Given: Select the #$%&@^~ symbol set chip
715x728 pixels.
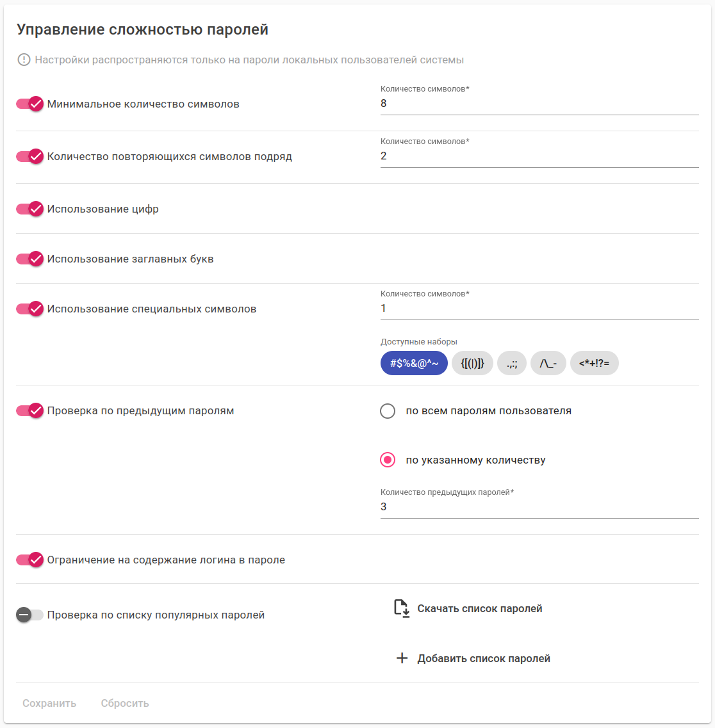Looking at the screenshot, I should click(x=414, y=363).
